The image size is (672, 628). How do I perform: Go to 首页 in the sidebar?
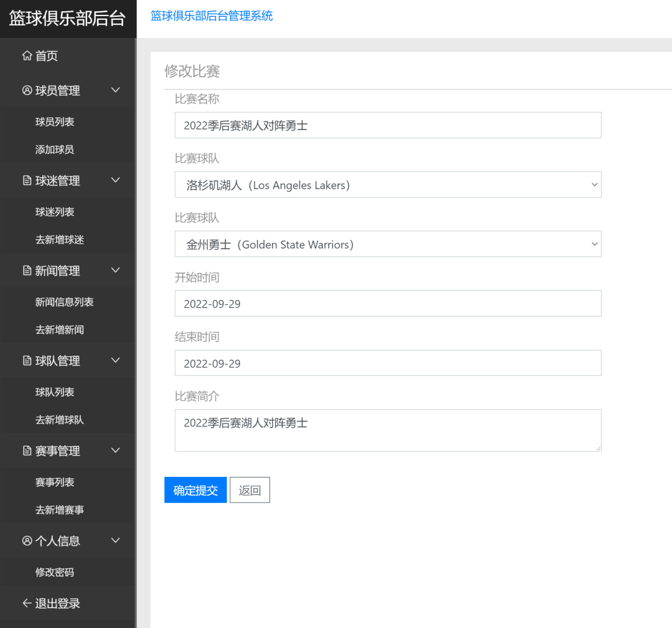46,56
